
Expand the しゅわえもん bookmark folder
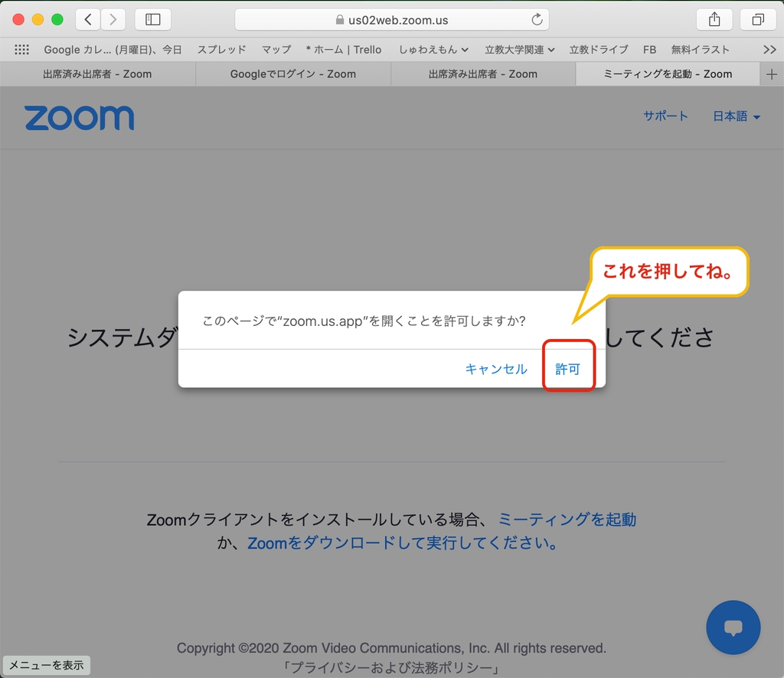pyautogui.click(x=433, y=50)
